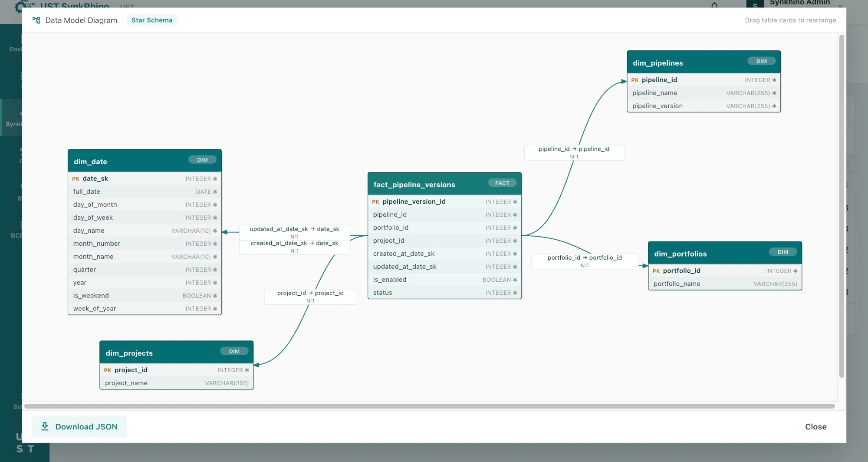
Task: Select the month_number row in dim_date
Action: [x=145, y=244]
